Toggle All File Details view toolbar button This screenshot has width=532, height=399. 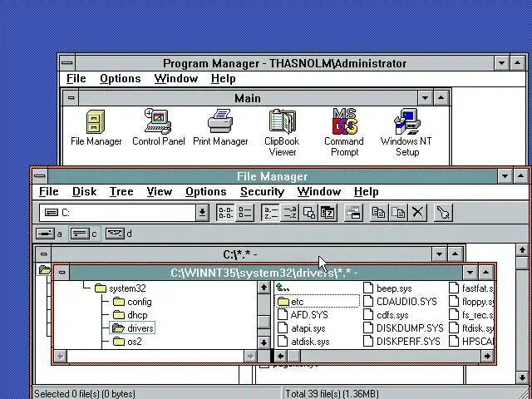point(244,213)
